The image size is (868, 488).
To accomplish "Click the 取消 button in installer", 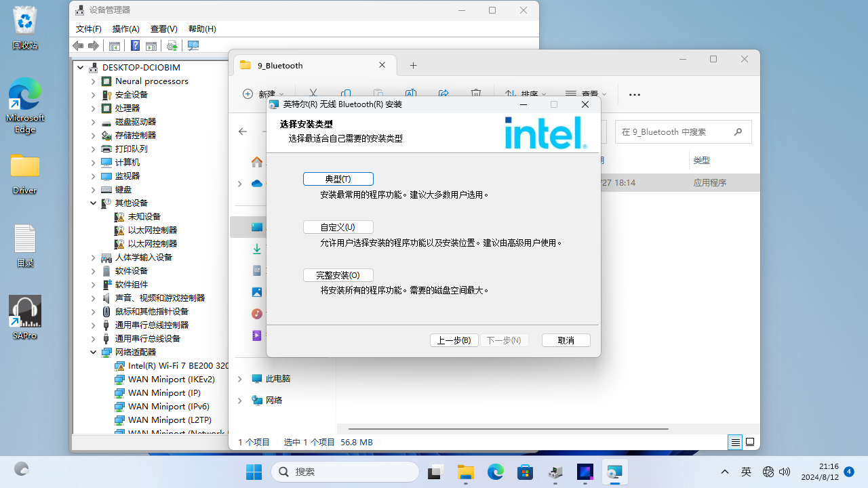I will (566, 340).
